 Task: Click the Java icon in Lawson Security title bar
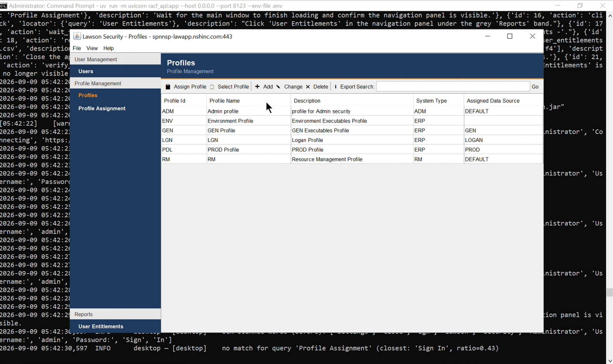77,36
